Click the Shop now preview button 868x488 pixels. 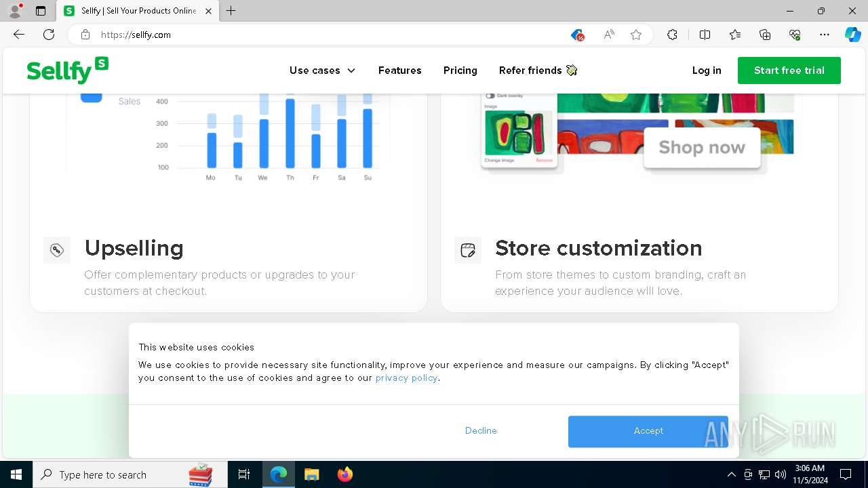[x=702, y=147]
